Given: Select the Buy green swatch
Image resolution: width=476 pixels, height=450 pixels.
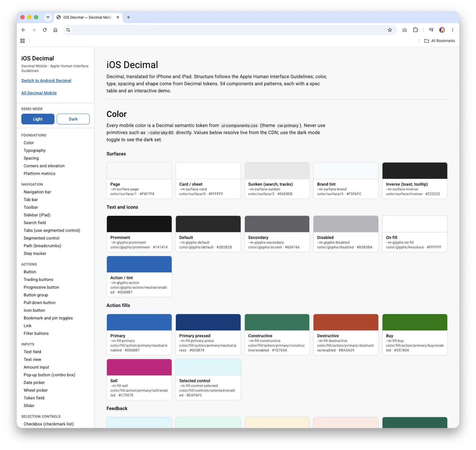Looking at the screenshot, I should (x=415, y=322).
